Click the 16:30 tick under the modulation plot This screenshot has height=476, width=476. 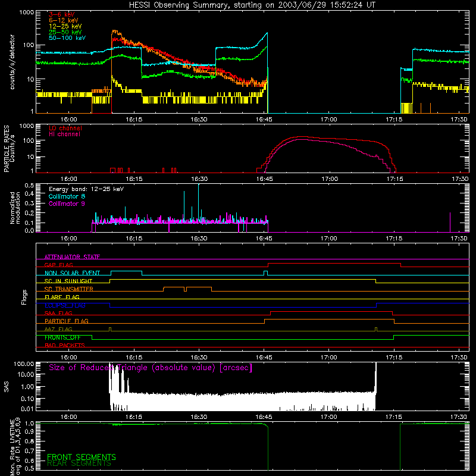coord(199,239)
